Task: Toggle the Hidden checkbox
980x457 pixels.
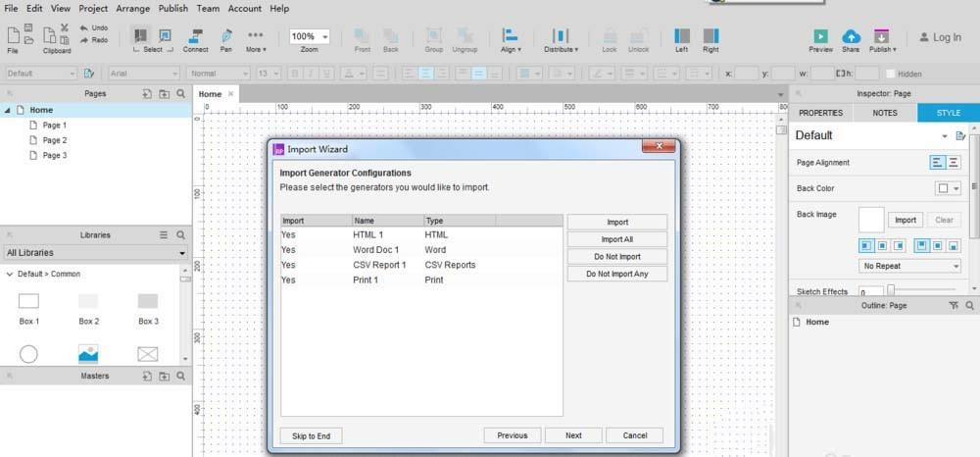Action: [x=890, y=74]
